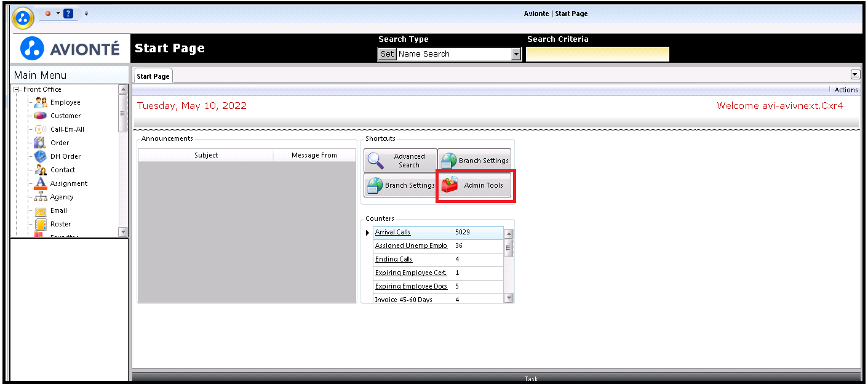
Task: Open the blue Help question mark icon
Action: click(x=68, y=13)
